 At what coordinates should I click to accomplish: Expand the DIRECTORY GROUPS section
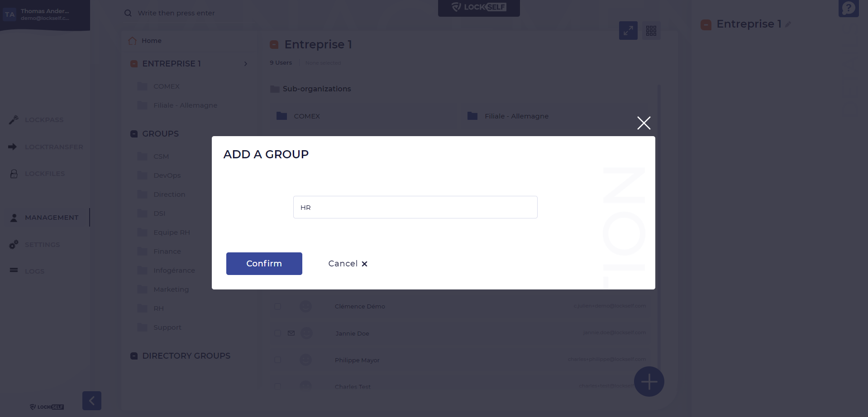tap(134, 356)
